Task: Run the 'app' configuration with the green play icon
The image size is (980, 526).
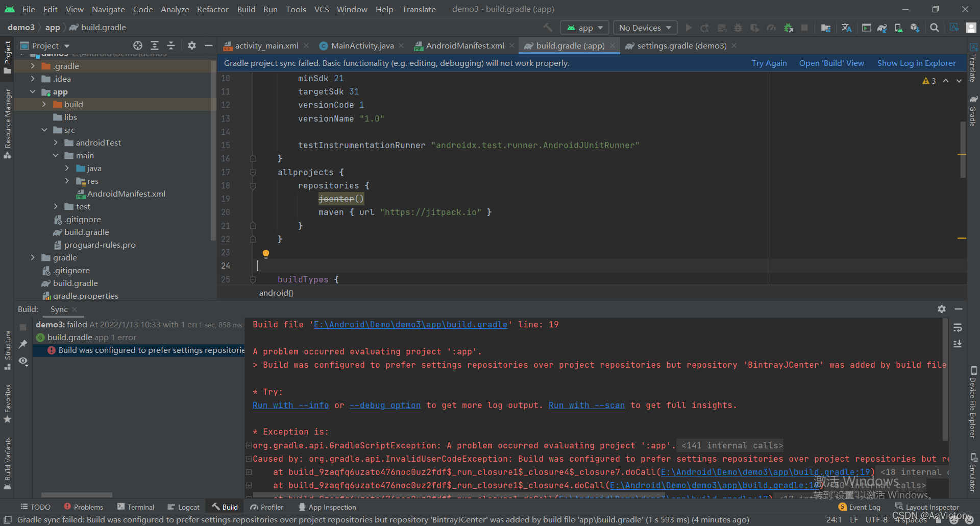Action: click(689, 28)
